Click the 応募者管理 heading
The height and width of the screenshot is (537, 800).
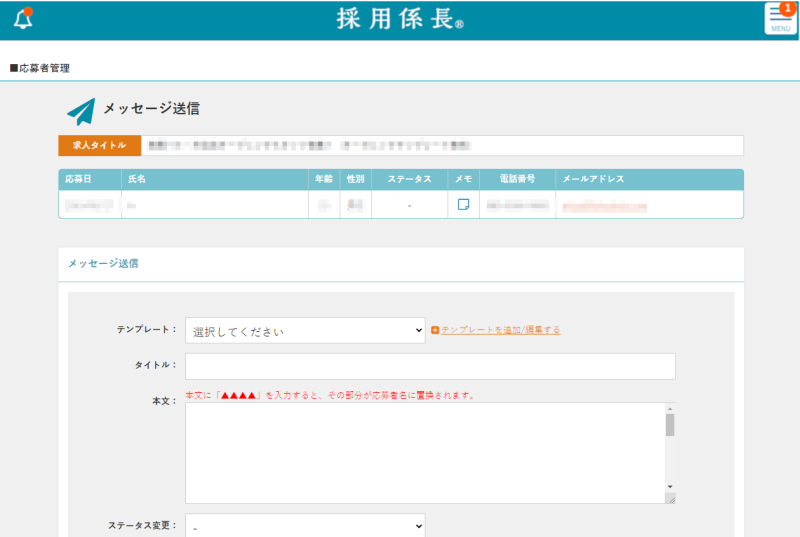click(x=40, y=68)
